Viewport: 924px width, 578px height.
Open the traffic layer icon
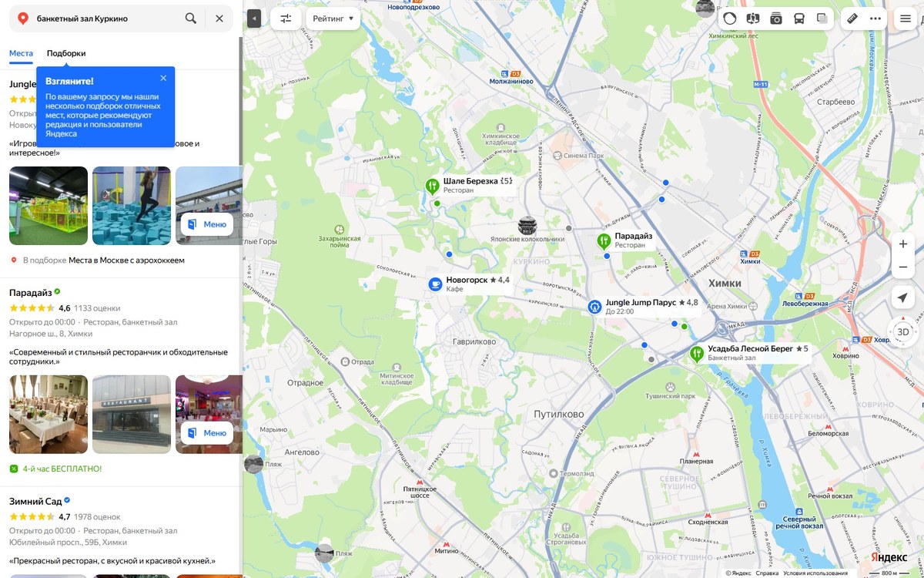coord(729,18)
